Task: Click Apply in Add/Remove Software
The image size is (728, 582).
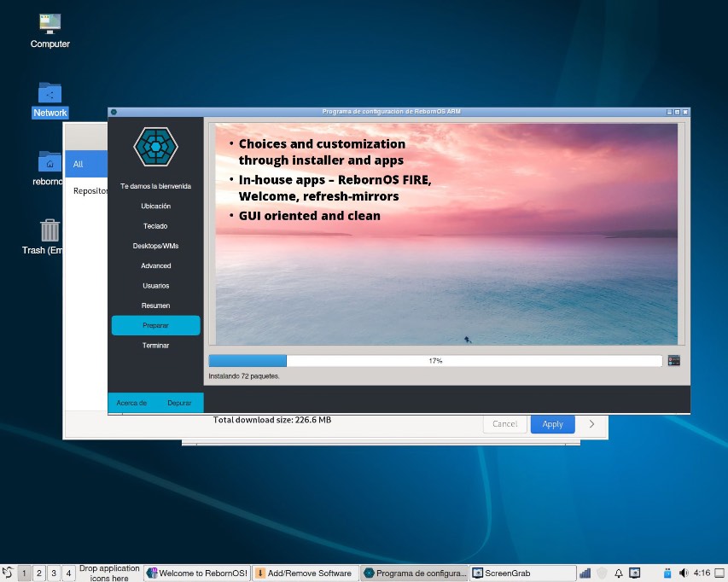Action: [552, 424]
